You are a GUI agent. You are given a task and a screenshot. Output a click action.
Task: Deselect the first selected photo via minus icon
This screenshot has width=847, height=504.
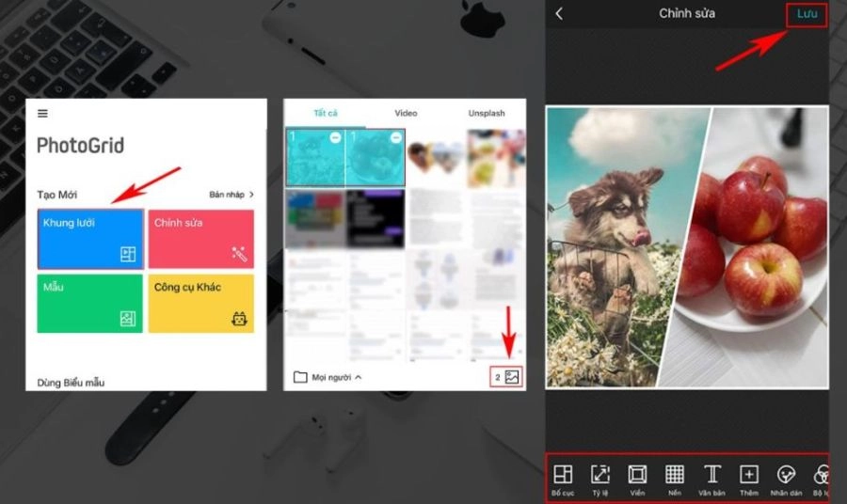335,137
